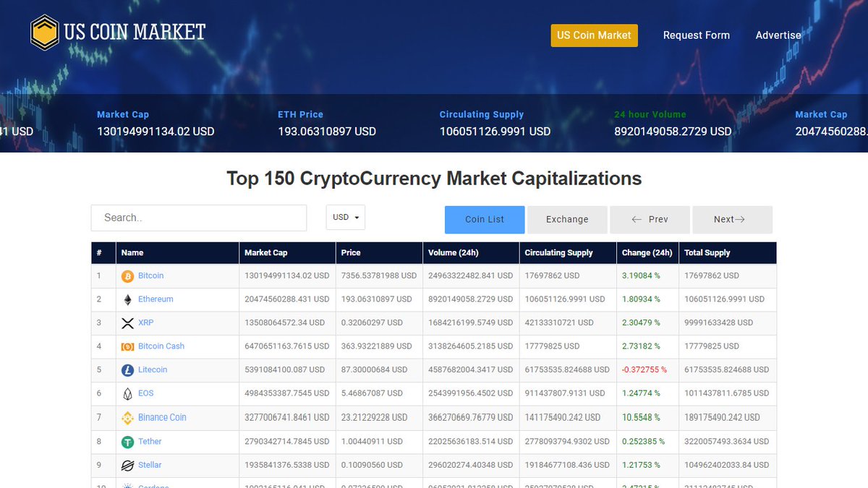Click EOS volume 2543991956.4502 USD
This screenshot has width=868, height=488.
(471, 393)
